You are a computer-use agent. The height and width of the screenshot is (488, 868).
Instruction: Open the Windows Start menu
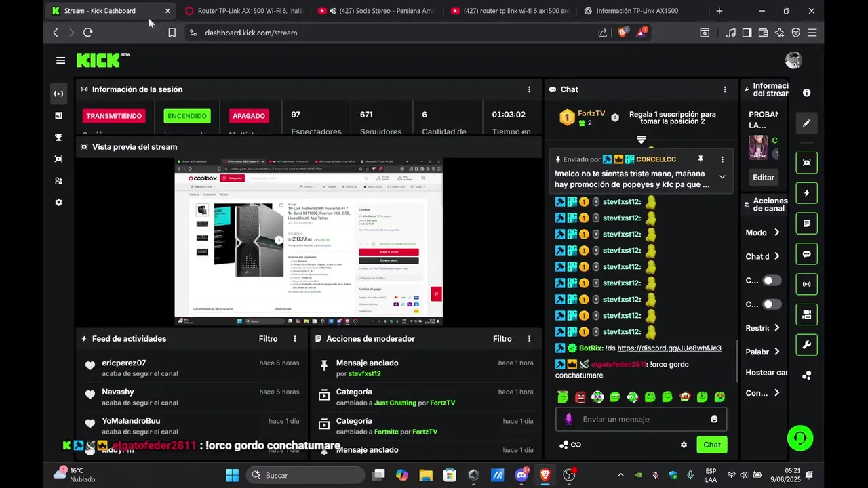coord(232,475)
